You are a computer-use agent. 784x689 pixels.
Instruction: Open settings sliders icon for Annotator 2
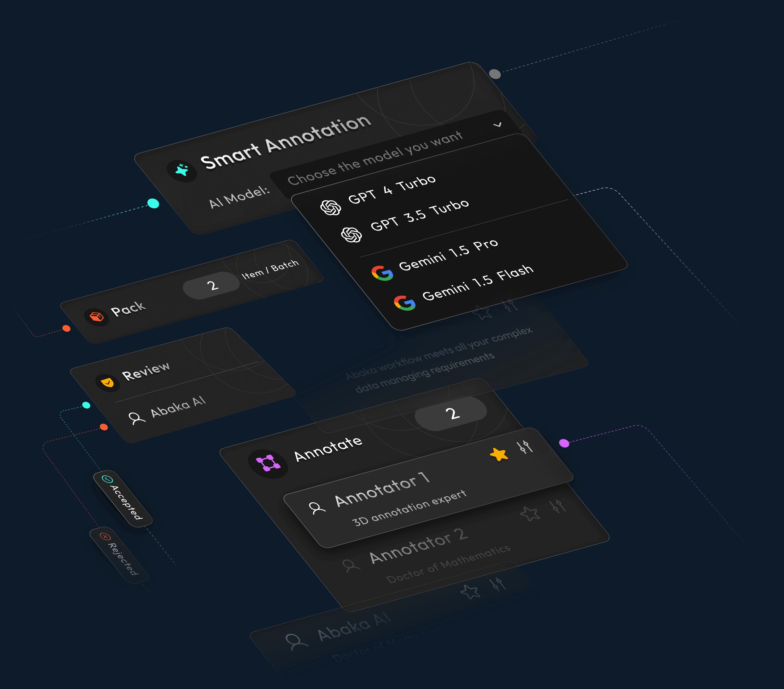click(558, 506)
